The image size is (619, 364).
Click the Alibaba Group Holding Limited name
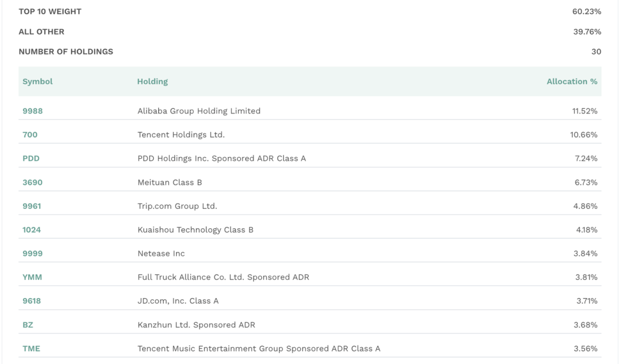pos(199,111)
